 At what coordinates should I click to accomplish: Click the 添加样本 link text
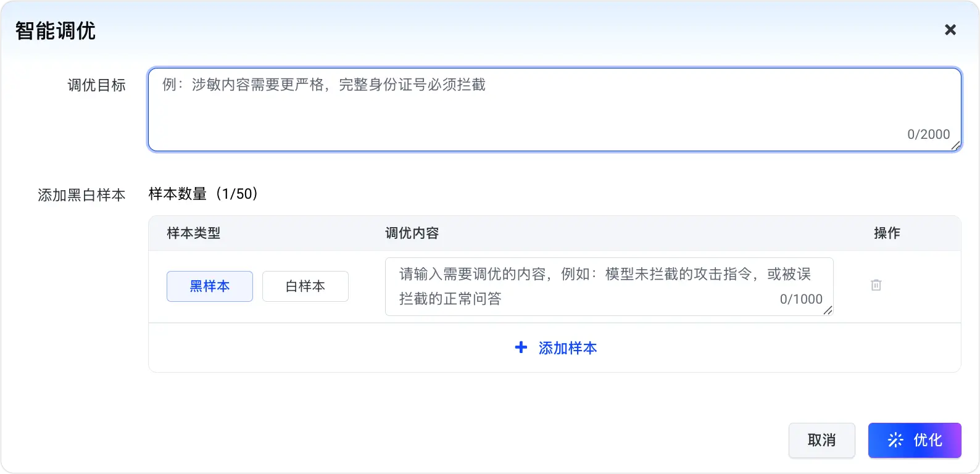(x=568, y=348)
